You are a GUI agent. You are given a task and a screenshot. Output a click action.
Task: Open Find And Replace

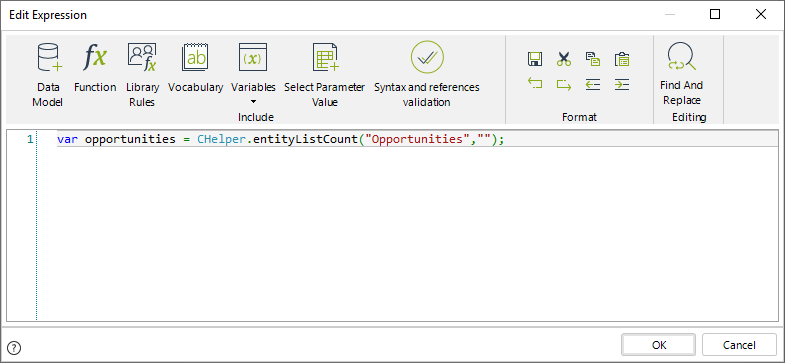[x=681, y=74]
